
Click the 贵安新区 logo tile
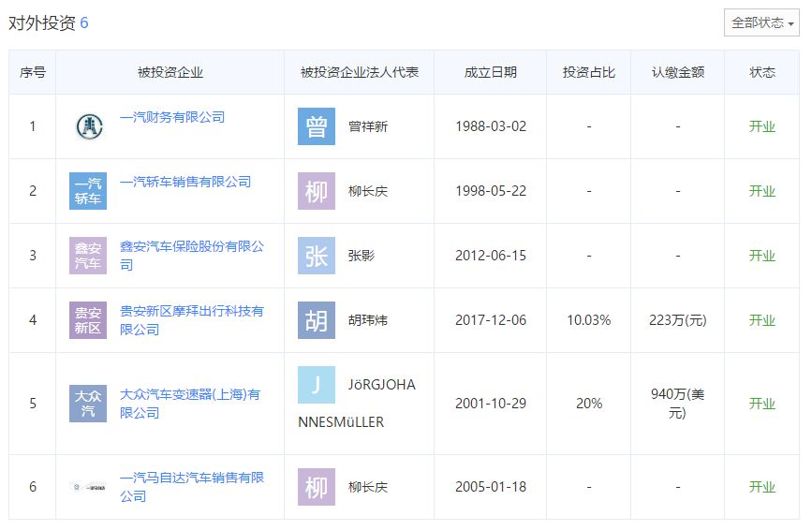pyautogui.click(x=88, y=320)
